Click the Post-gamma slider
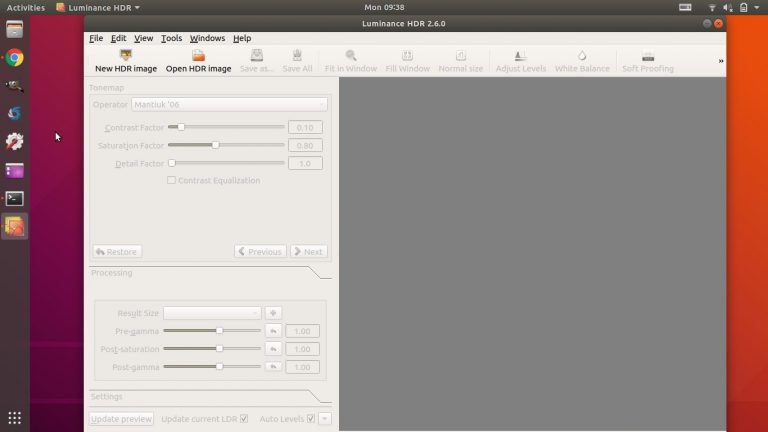768x432 pixels. click(x=212, y=366)
